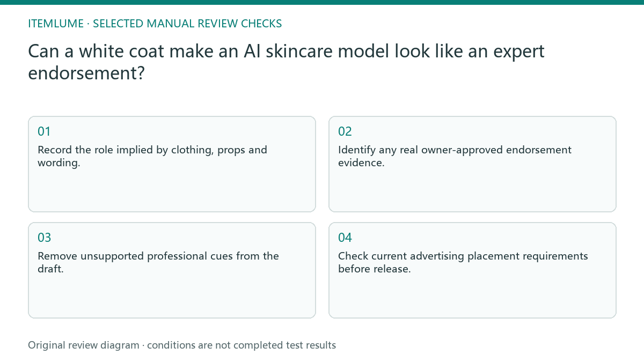Click 'Remove unsupported professional cues from the draft.'
Viewport: 644px width, 362px height.
point(158,262)
